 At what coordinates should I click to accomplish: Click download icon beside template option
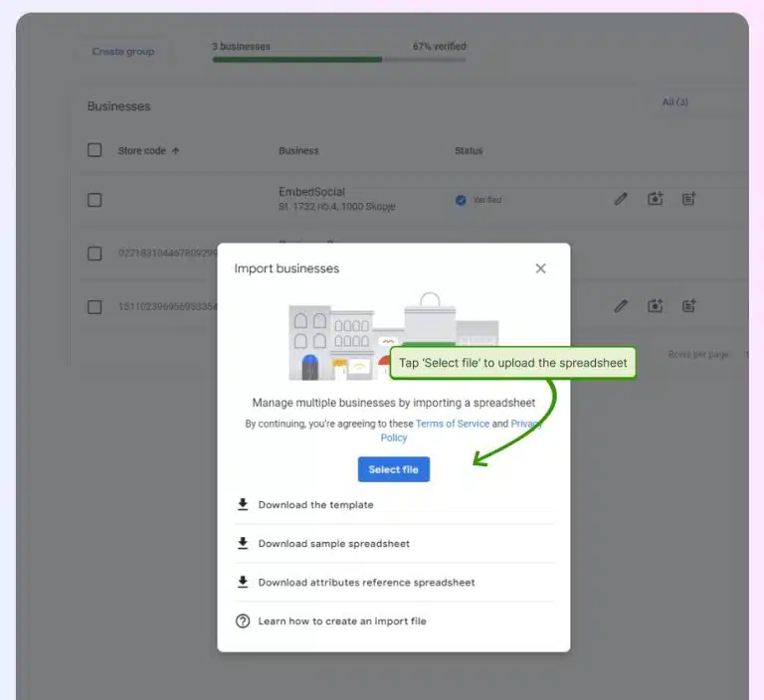click(x=243, y=504)
